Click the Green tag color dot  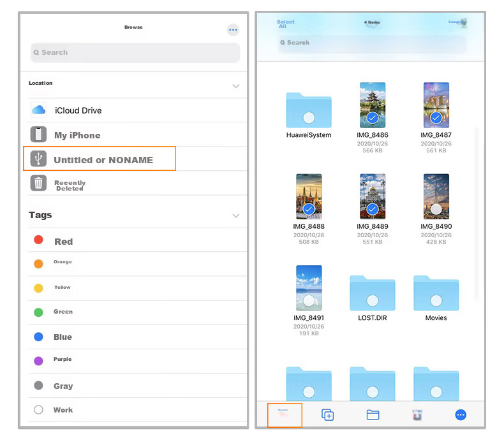point(38,312)
